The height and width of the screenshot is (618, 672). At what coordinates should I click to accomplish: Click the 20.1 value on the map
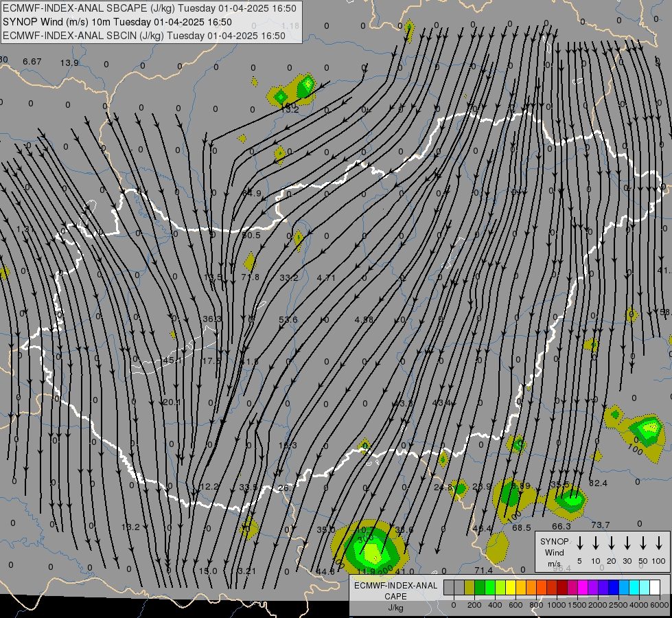click(172, 402)
